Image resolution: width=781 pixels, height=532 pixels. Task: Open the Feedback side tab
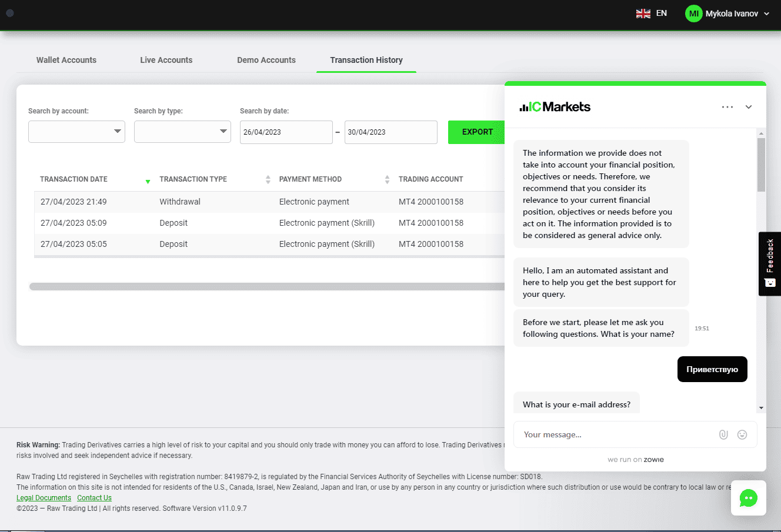point(770,263)
